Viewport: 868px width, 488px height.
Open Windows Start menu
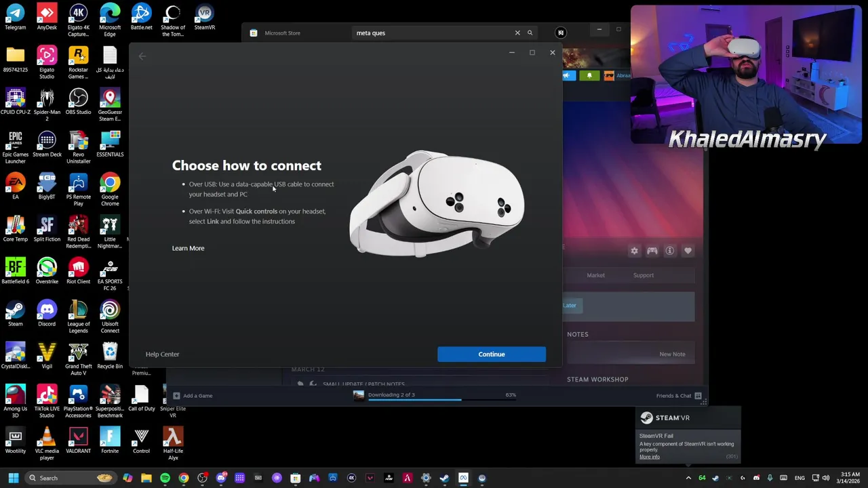13,478
